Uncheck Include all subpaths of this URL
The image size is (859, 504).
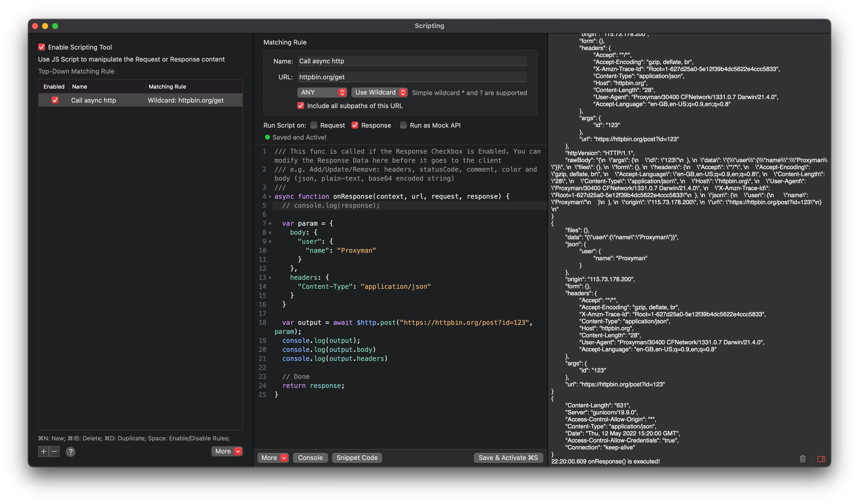click(x=300, y=106)
